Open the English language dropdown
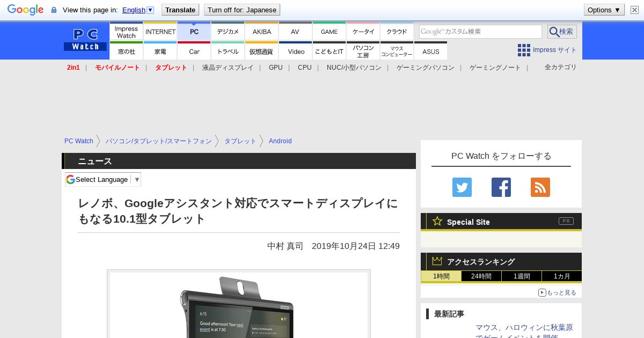 pos(138,10)
